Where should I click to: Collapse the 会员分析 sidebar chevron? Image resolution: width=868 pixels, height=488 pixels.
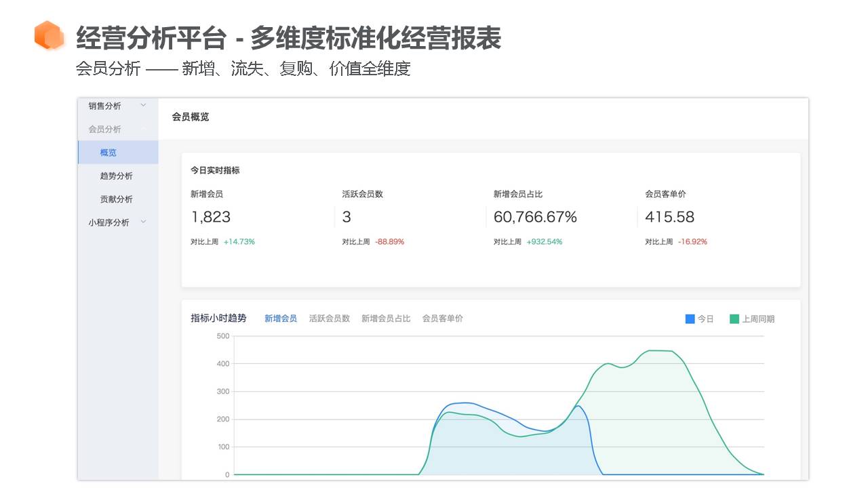(143, 128)
